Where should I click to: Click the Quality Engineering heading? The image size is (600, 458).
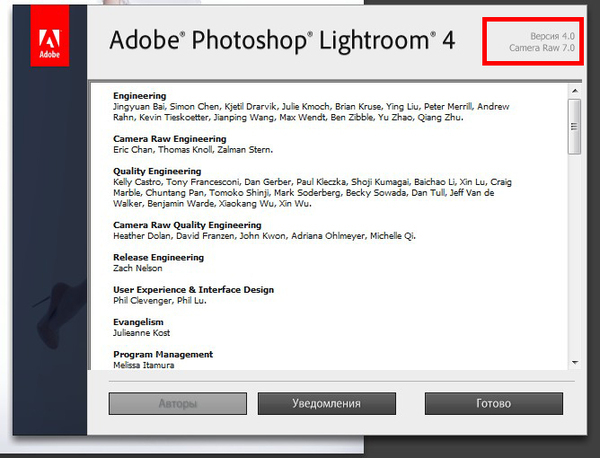tap(157, 171)
